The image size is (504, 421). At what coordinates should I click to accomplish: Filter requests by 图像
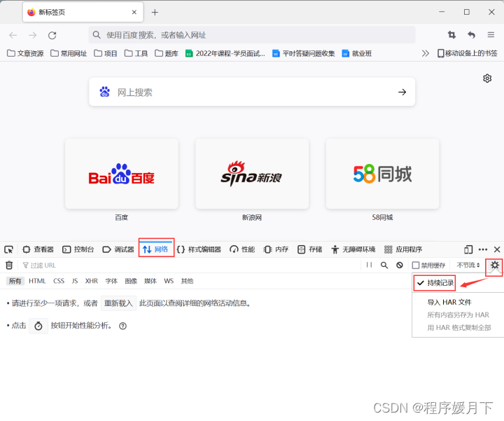coord(131,281)
